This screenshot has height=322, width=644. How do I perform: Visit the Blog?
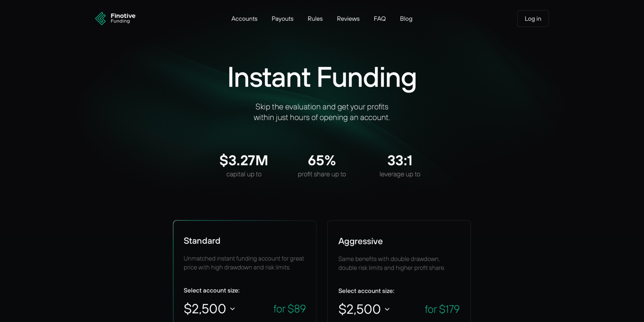tap(406, 19)
